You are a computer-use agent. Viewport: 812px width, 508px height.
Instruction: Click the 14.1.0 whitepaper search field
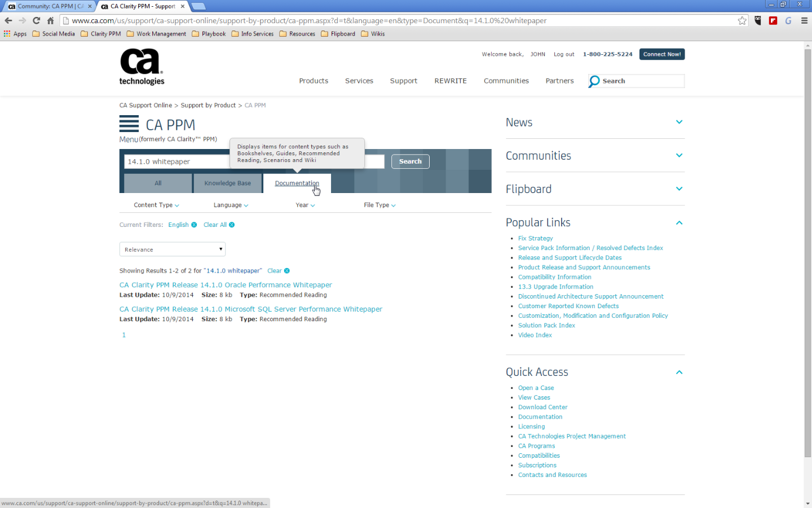(x=254, y=161)
